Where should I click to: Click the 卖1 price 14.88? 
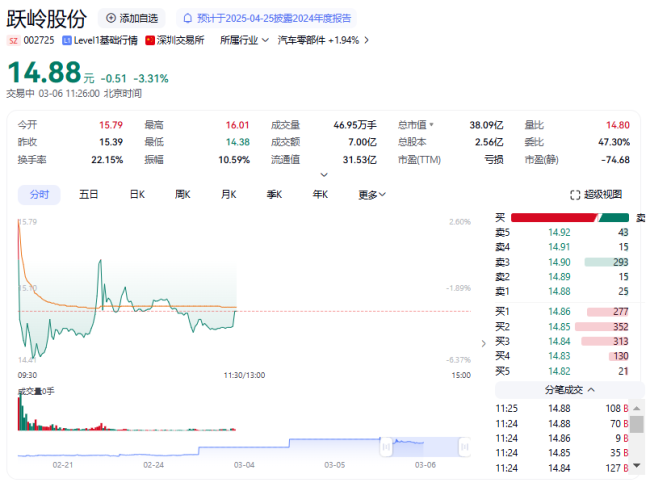[x=559, y=292]
